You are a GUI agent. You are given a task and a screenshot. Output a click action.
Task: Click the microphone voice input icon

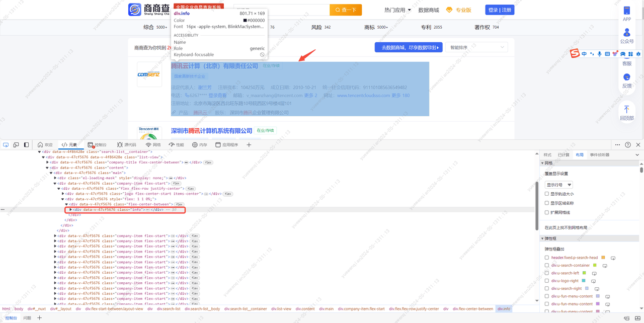pyautogui.click(x=600, y=52)
